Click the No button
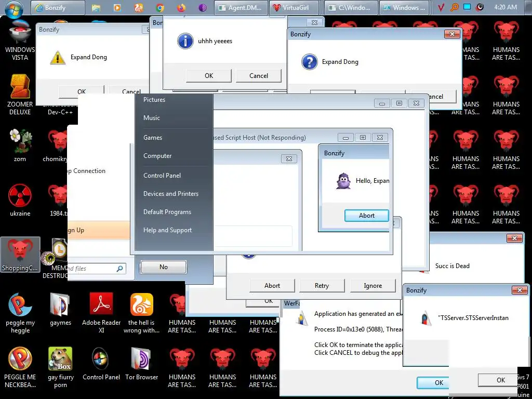 [164, 267]
